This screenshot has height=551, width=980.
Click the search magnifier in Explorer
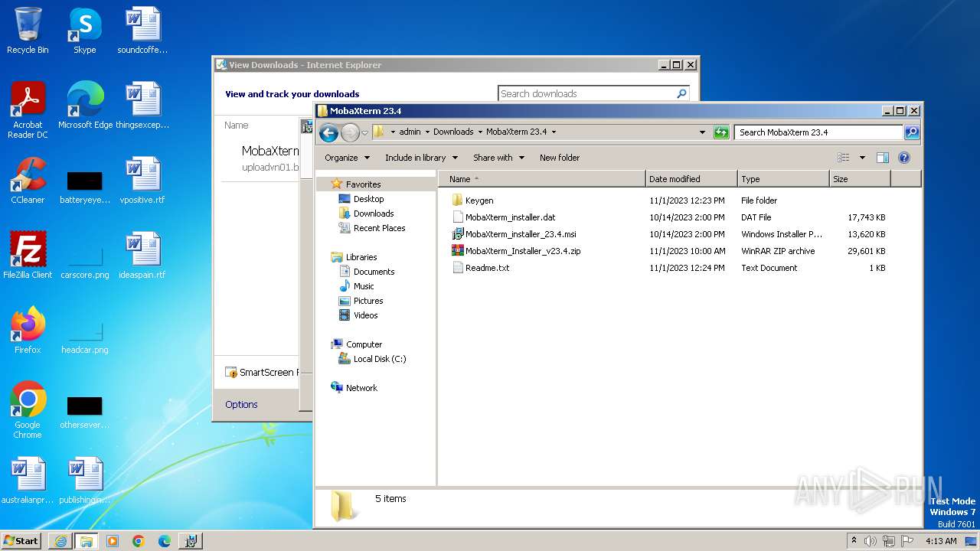coord(911,132)
